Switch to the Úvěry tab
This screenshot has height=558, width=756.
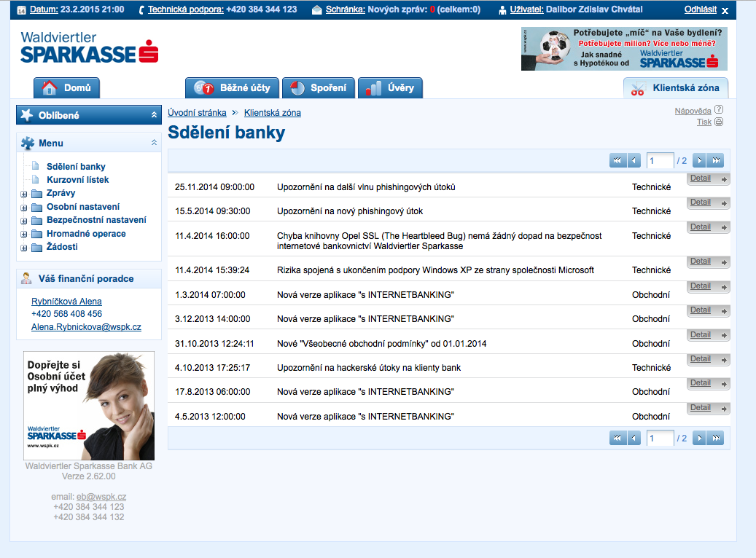click(x=390, y=87)
